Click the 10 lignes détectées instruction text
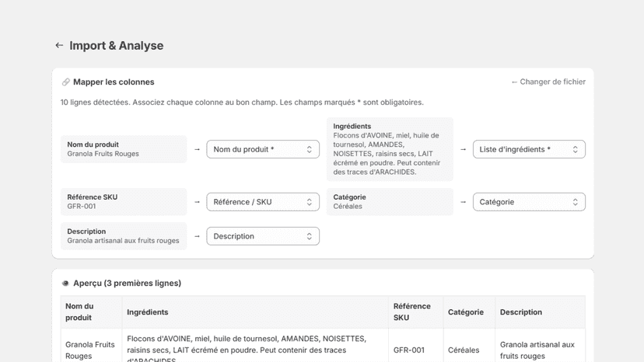Screen dimensions: 644x362 [x=242, y=103]
